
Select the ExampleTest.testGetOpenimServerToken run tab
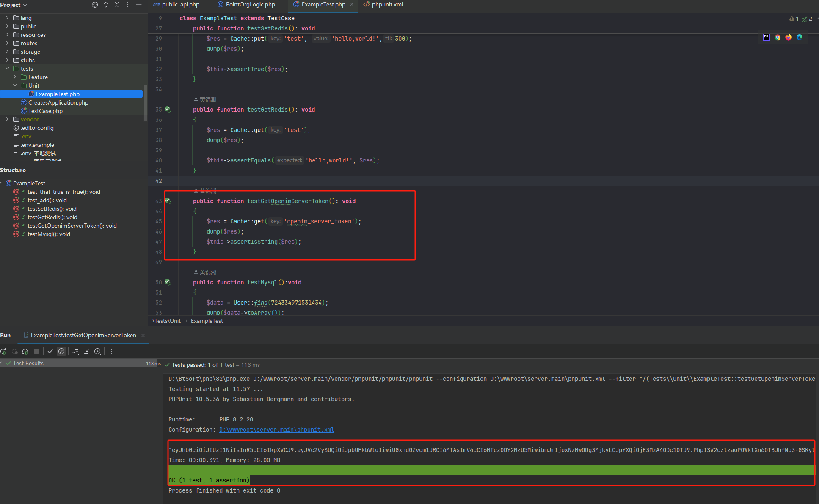click(x=83, y=335)
